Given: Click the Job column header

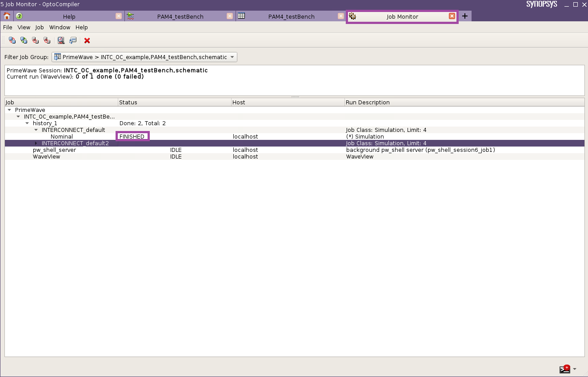Looking at the screenshot, I should 61,102.
